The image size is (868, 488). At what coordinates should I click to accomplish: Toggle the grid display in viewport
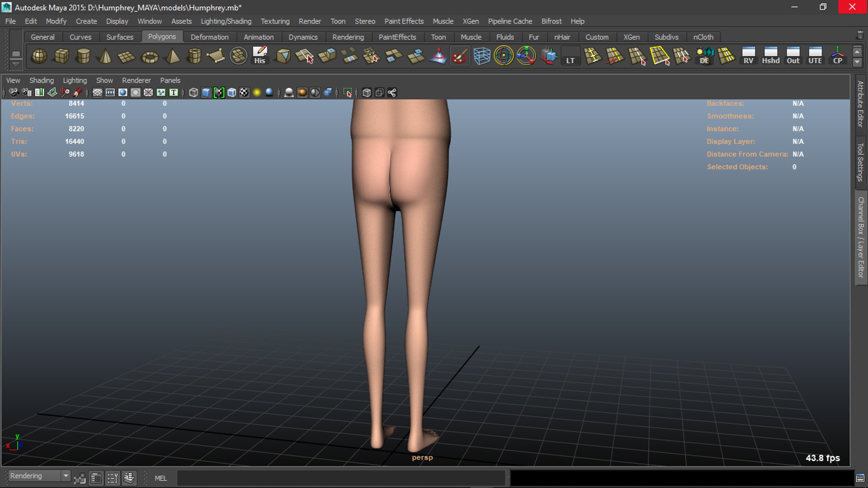pos(97,93)
